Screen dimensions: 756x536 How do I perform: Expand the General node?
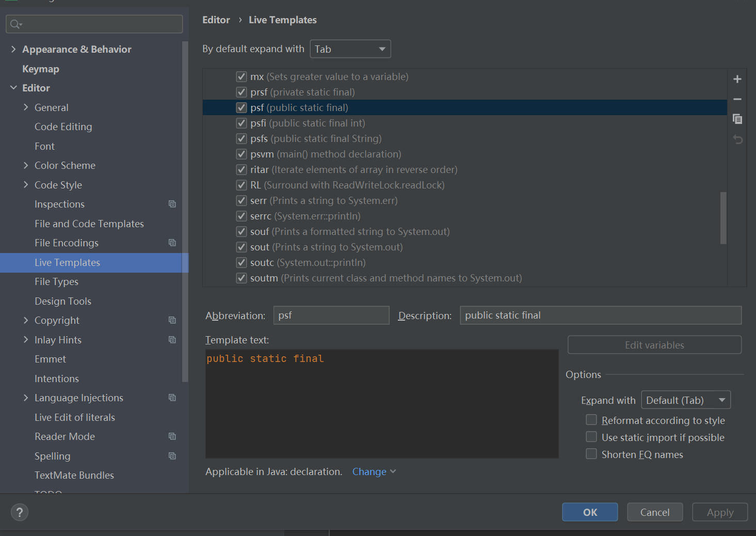[26, 107]
